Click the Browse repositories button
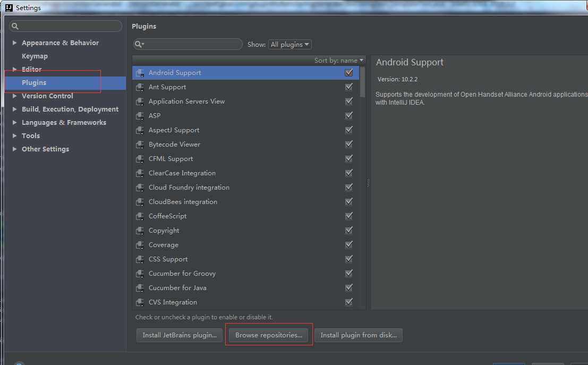 tap(268, 335)
